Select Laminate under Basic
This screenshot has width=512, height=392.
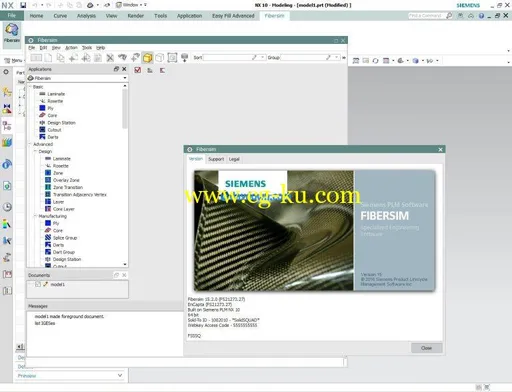pyautogui.click(x=56, y=94)
